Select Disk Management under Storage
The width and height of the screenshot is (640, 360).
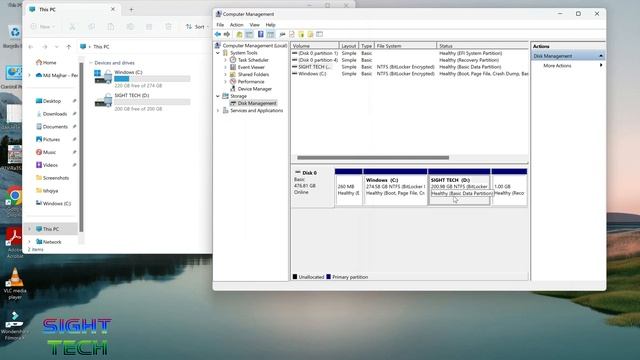pos(257,103)
